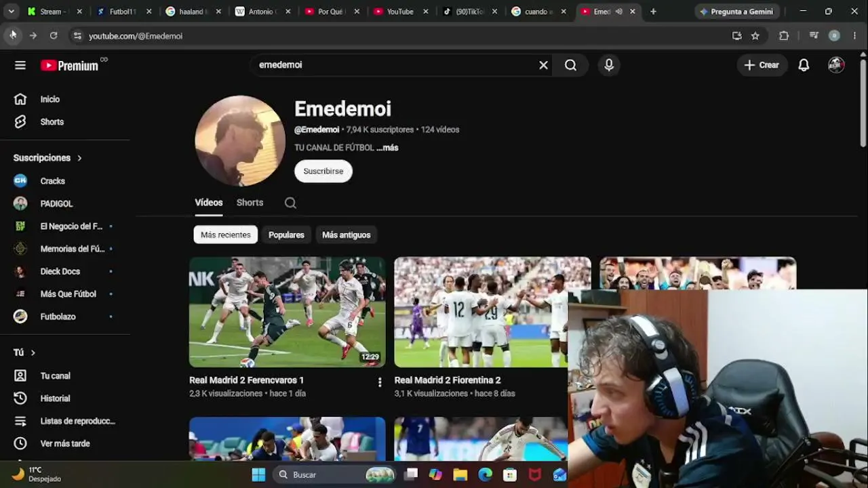Image resolution: width=868 pixels, height=488 pixels.
Task: Open options for Real Madrid 2 Ferencvaros 1
Action: [380, 382]
